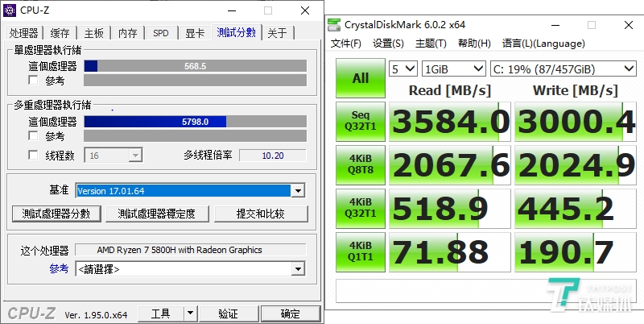Close the CrystalDiskMark window
Screen dimensions: 644x324
[x=628, y=25]
